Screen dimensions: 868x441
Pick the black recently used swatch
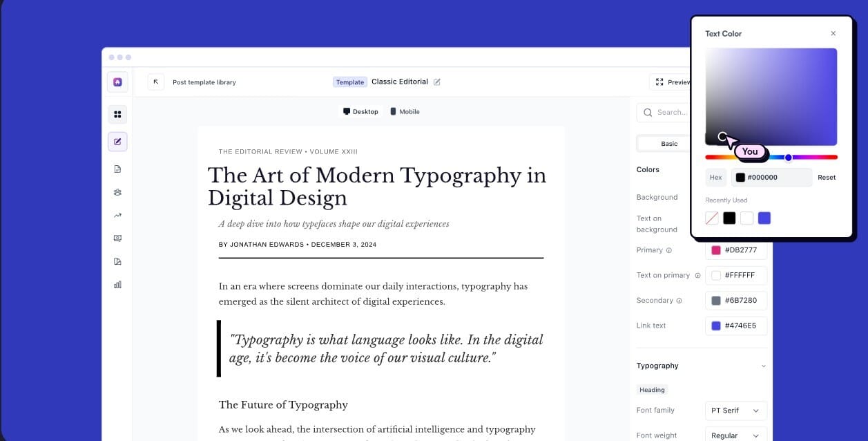[729, 218]
